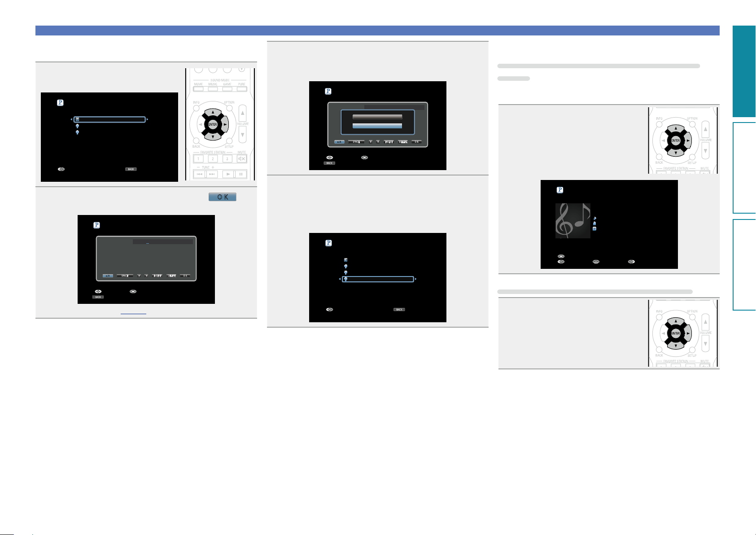This screenshot has width=756, height=535.
Task: Select the highlighted blue option in the popup dialog
Action: [377, 126]
